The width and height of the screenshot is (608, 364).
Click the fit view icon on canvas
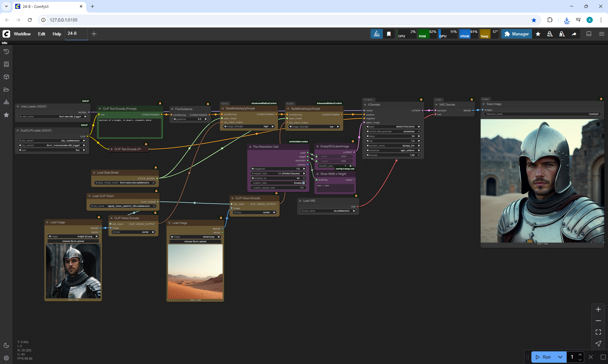(x=598, y=332)
